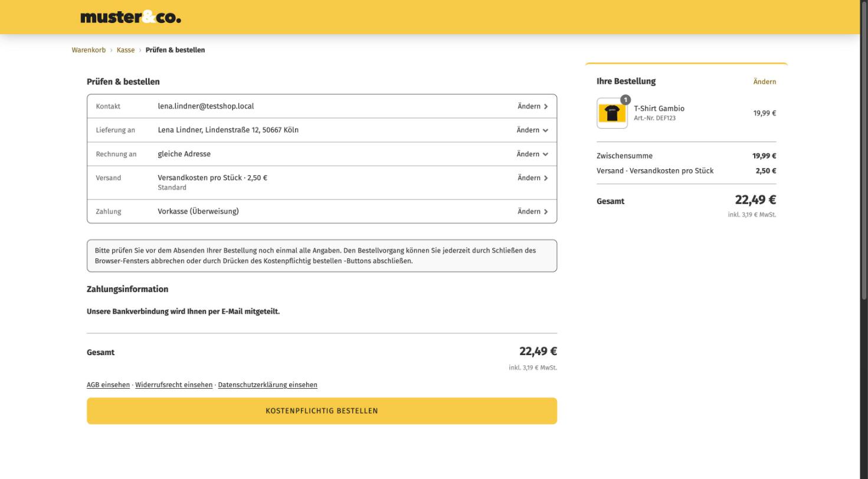This screenshot has height=479, width=868.
Task: Click the muster&co. logo
Action: pos(130,18)
